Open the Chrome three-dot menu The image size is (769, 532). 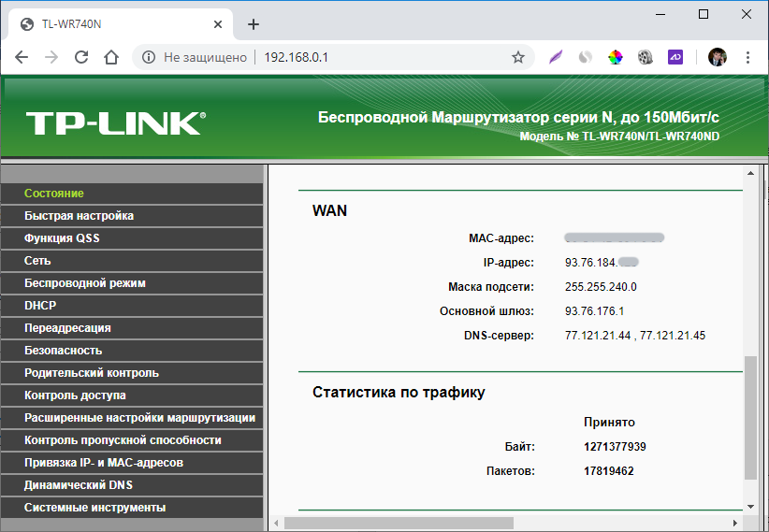(747, 57)
